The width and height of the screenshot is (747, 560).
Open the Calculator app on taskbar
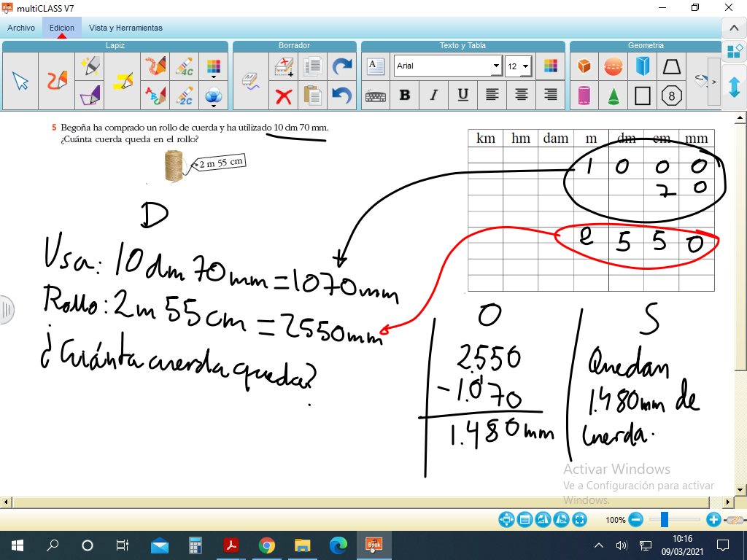[x=196, y=545]
